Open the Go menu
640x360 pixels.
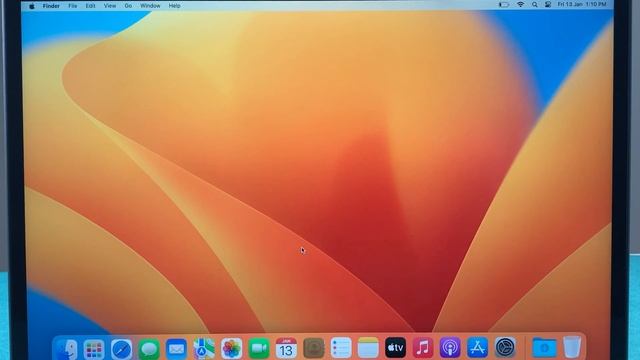tap(128, 6)
